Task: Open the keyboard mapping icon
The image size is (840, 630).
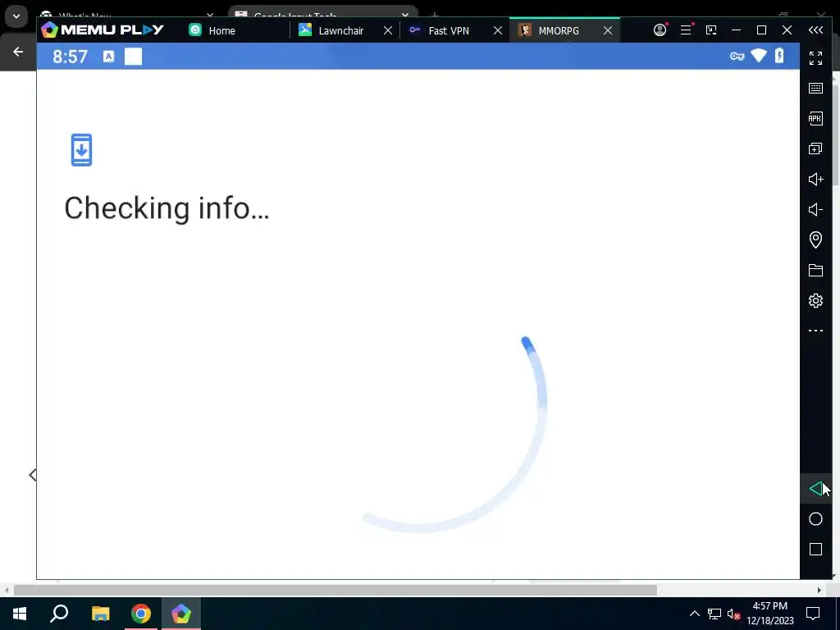Action: pyautogui.click(x=815, y=88)
